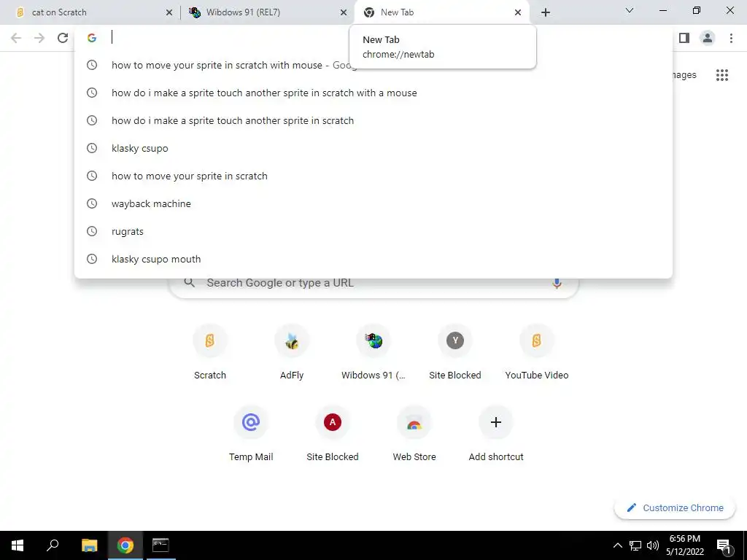The height and width of the screenshot is (560, 747).
Task: Reload the page with the refresh icon
Action: pyautogui.click(x=63, y=38)
